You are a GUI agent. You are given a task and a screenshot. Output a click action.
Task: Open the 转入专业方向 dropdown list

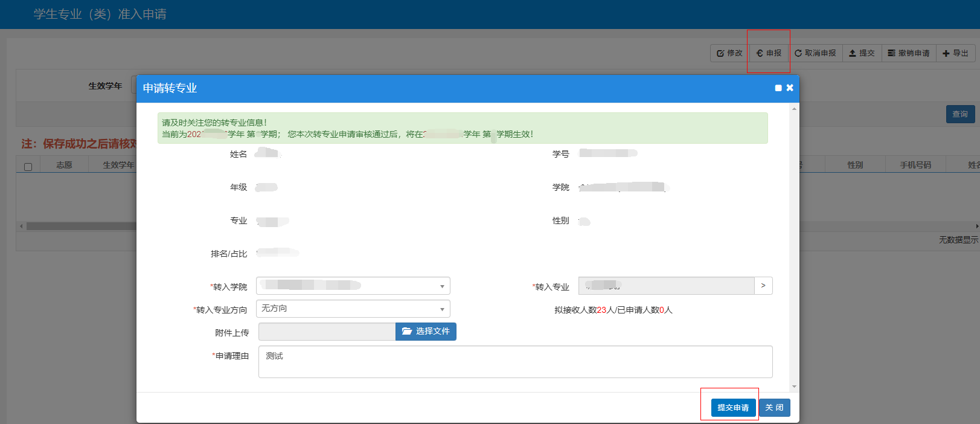353,309
